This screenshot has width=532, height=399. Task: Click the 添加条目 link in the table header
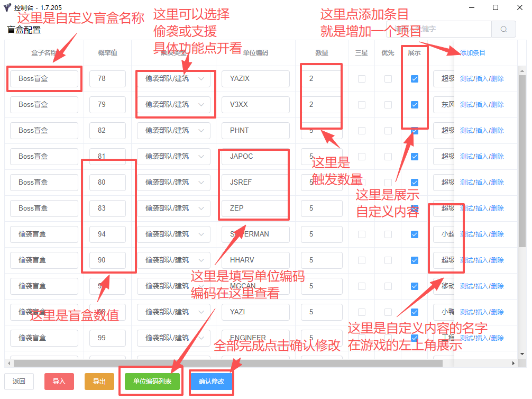(472, 53)
